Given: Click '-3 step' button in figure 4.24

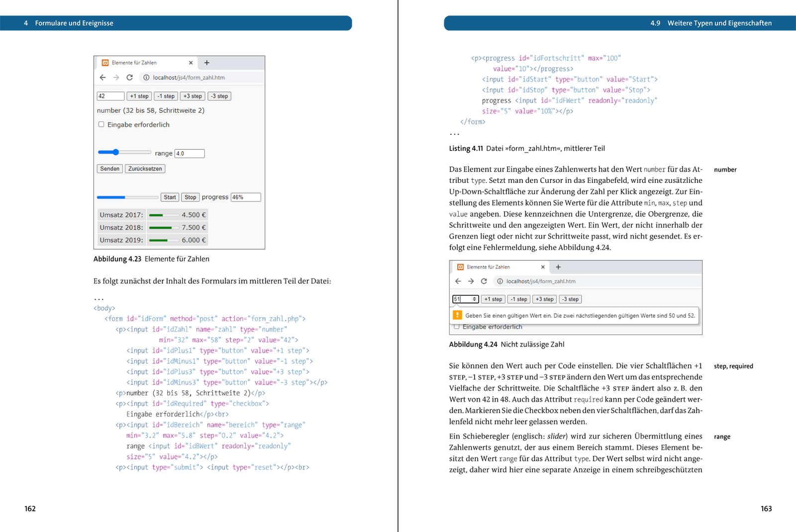Looking at the screenshot, I should (570, 299).
